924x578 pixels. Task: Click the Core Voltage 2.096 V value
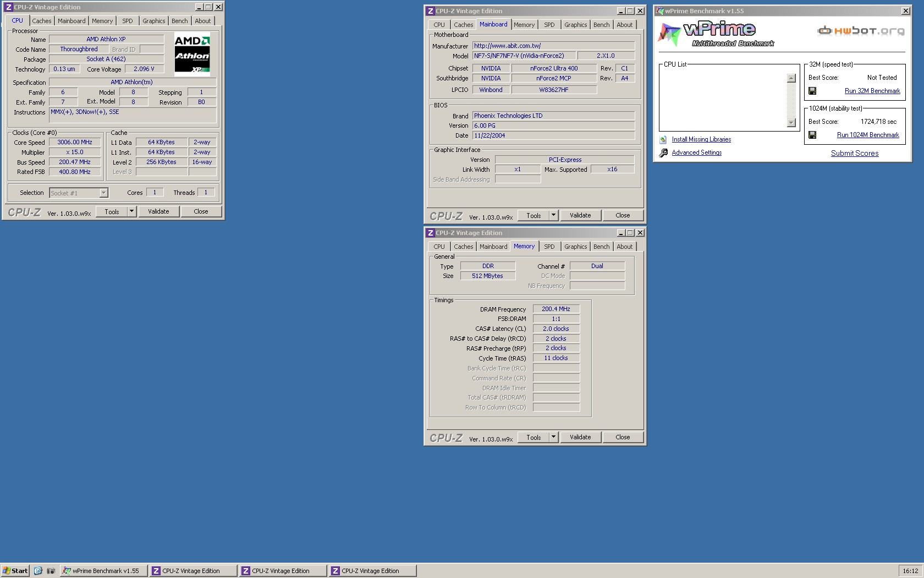click(144, 69)
